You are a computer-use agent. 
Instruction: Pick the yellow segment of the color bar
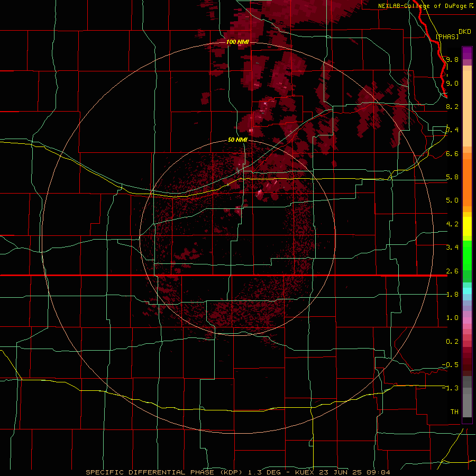click(x=467, y=226)
